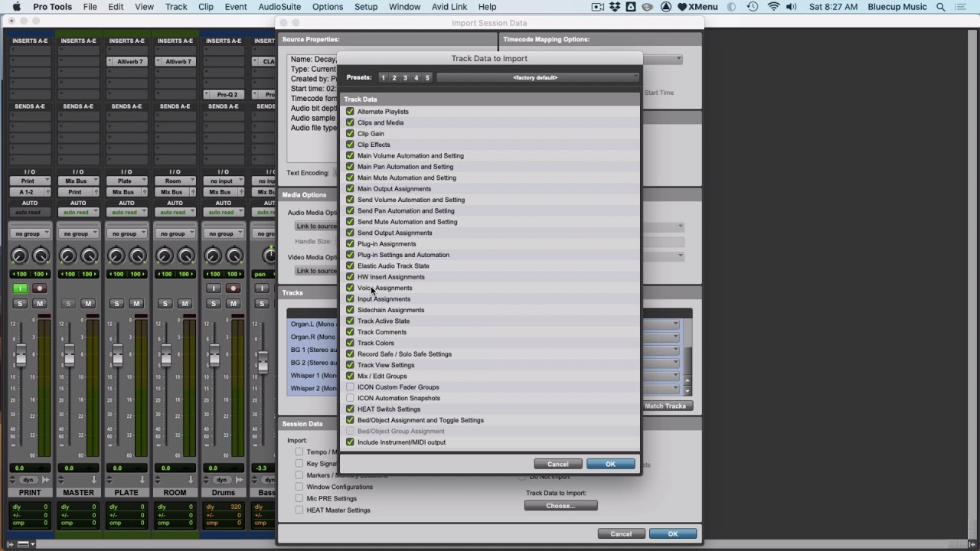Click the right pan knob on MASTER track
Viewport: 980px width, 551px height.
click(89, 256)
